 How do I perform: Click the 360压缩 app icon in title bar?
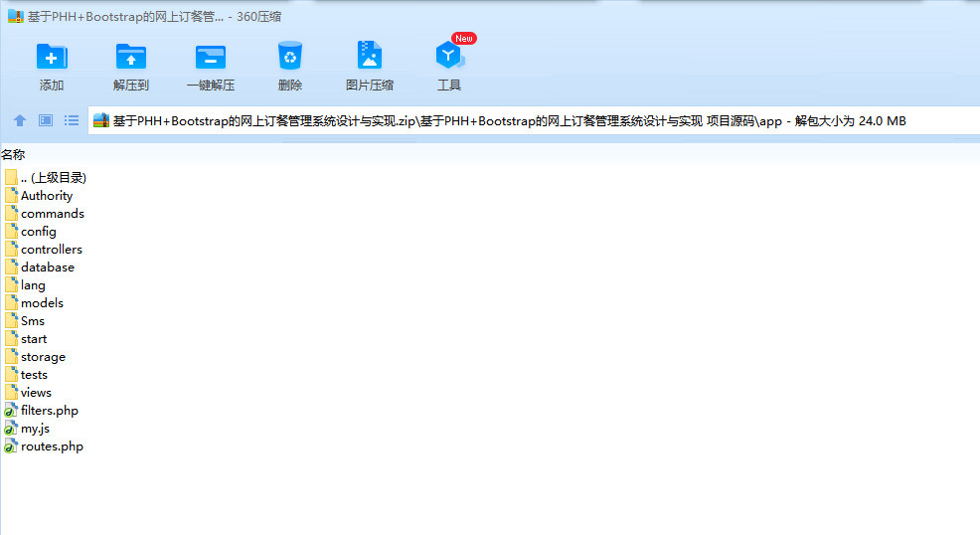16,16
